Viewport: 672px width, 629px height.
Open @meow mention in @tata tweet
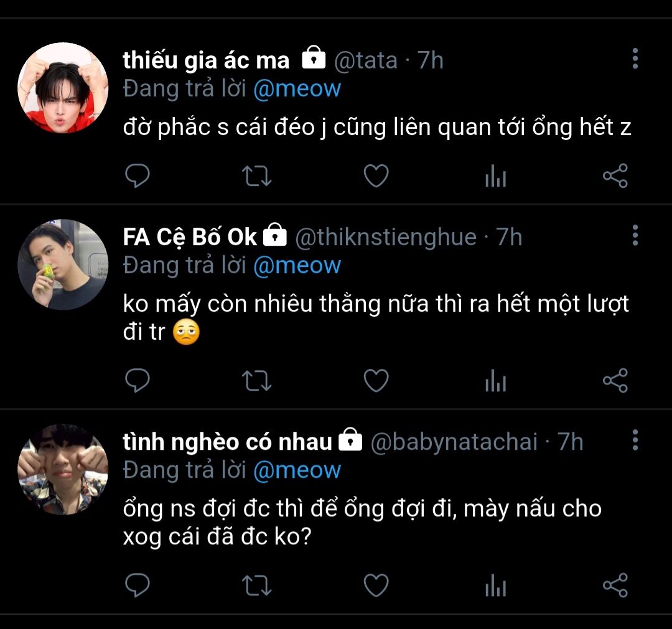(297, 89)
